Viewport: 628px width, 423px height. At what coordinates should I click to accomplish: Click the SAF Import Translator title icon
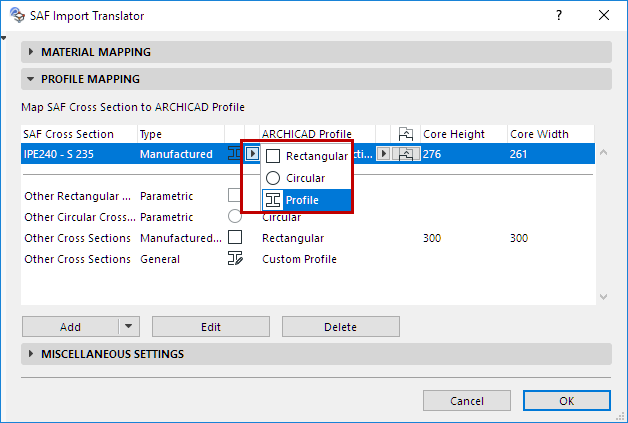click(x=17, y=15)
